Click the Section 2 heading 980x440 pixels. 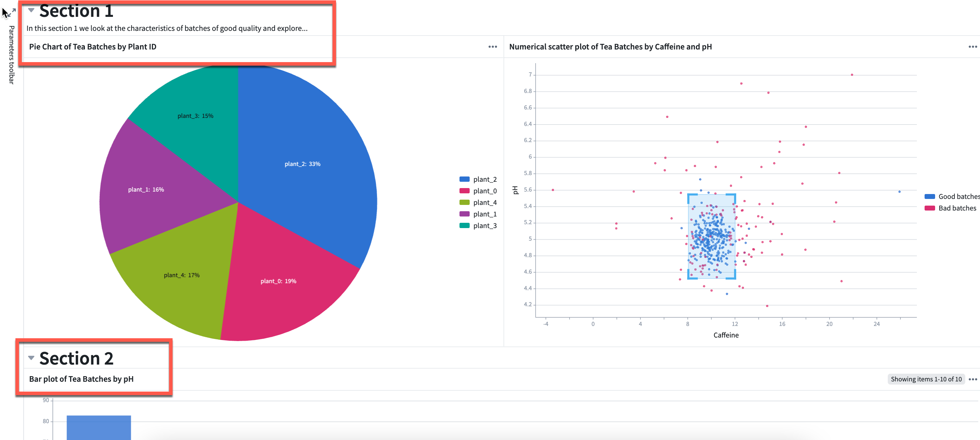(x=76, y=358)
